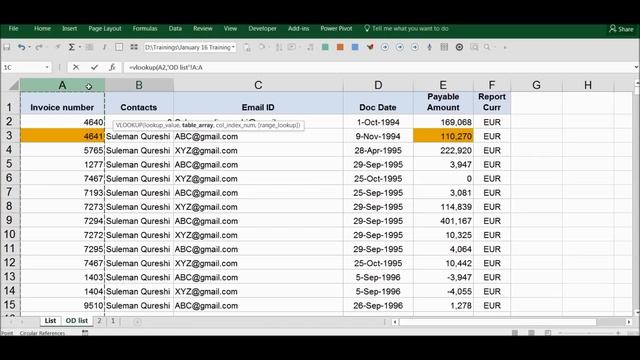The image size is (640, 360).
Task: Click the blue square toolbar icon
Action: point(355,47)
